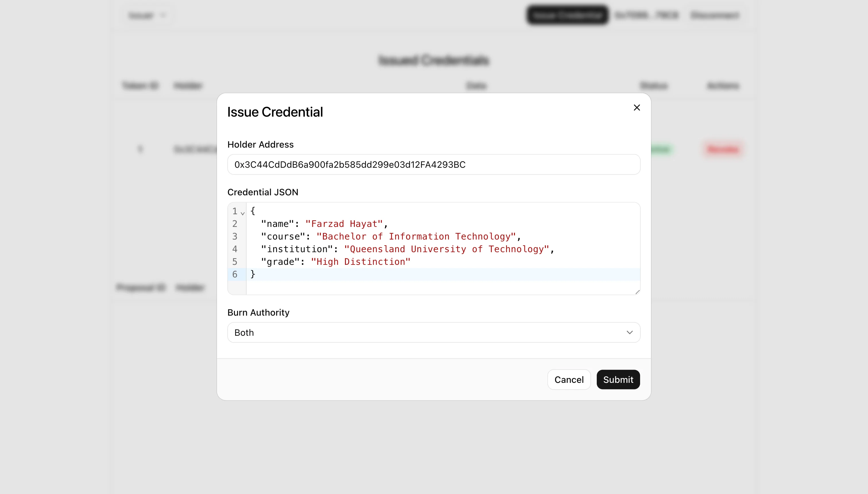This screenshot has height=494, width=868.
Task: Click the "course" key in JSON
Action: tap(284, 236)
